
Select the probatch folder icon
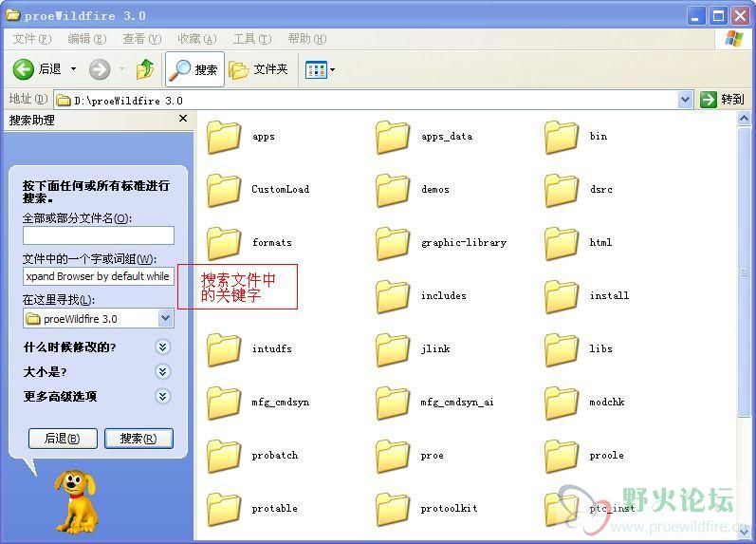click(x=224, y=456)
